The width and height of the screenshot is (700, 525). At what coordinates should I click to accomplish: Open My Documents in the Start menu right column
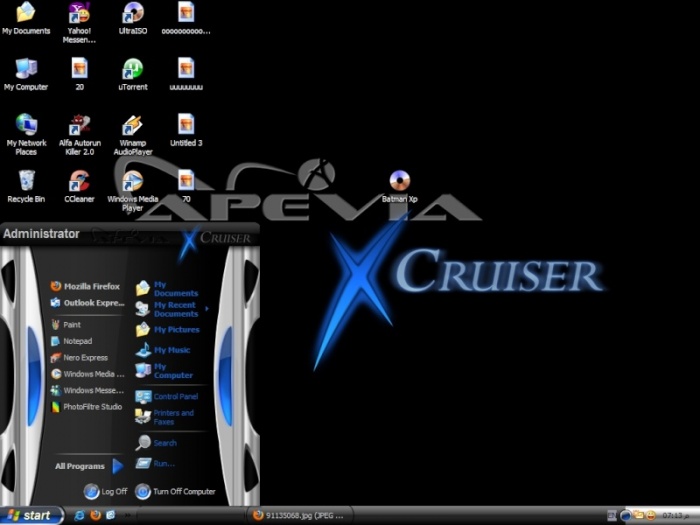[x=167, y=289]
